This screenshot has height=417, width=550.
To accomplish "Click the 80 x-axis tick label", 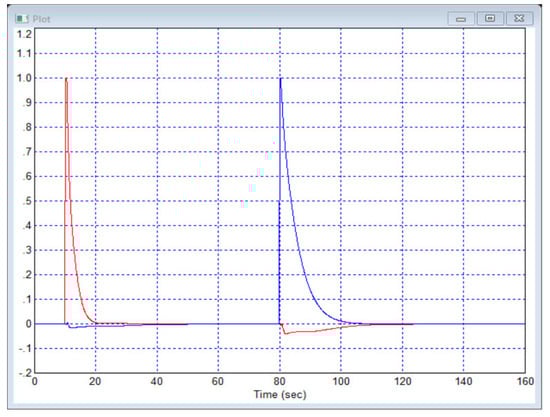I will coord(280,381).
